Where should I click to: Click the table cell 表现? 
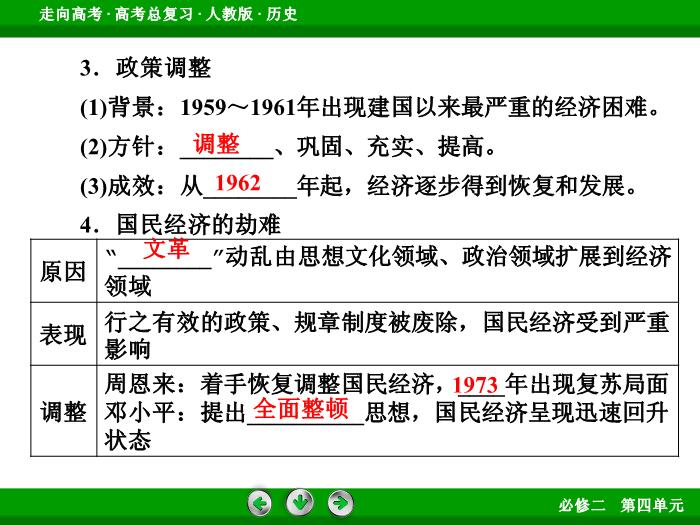63,334
